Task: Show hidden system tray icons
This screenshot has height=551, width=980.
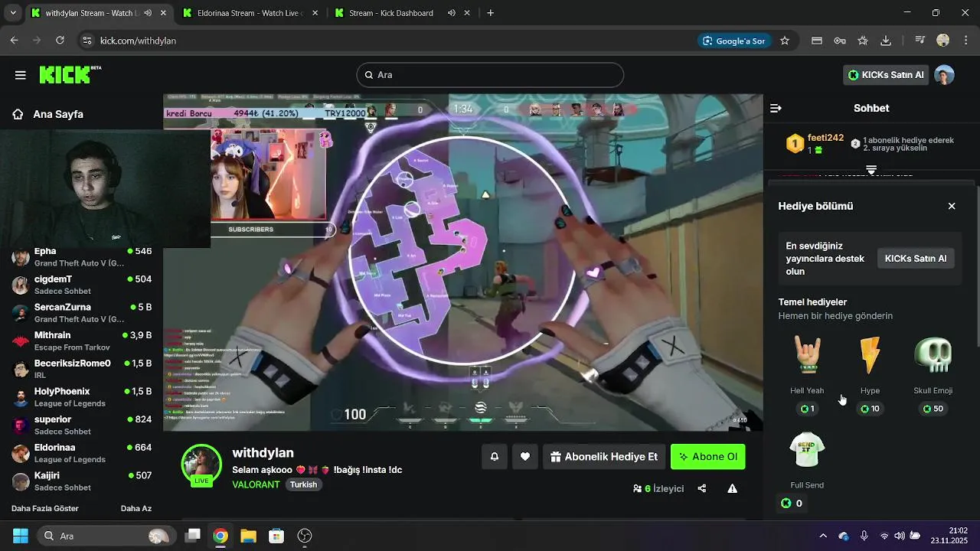Action: coord(823,536)
